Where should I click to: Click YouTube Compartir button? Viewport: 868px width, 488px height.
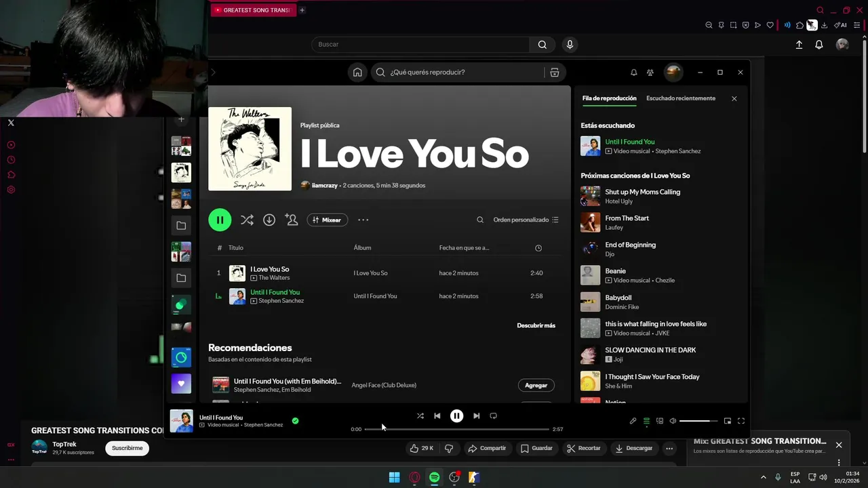487,448
